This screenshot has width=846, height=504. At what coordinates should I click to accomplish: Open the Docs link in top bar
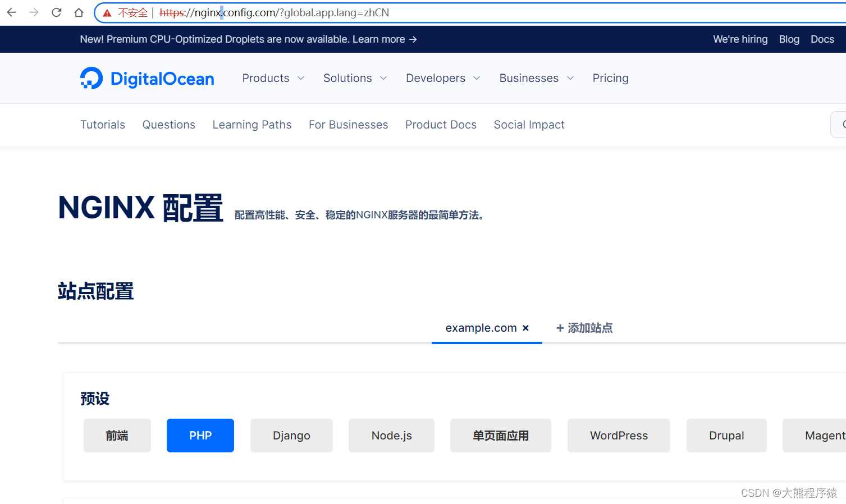[822, 39]
